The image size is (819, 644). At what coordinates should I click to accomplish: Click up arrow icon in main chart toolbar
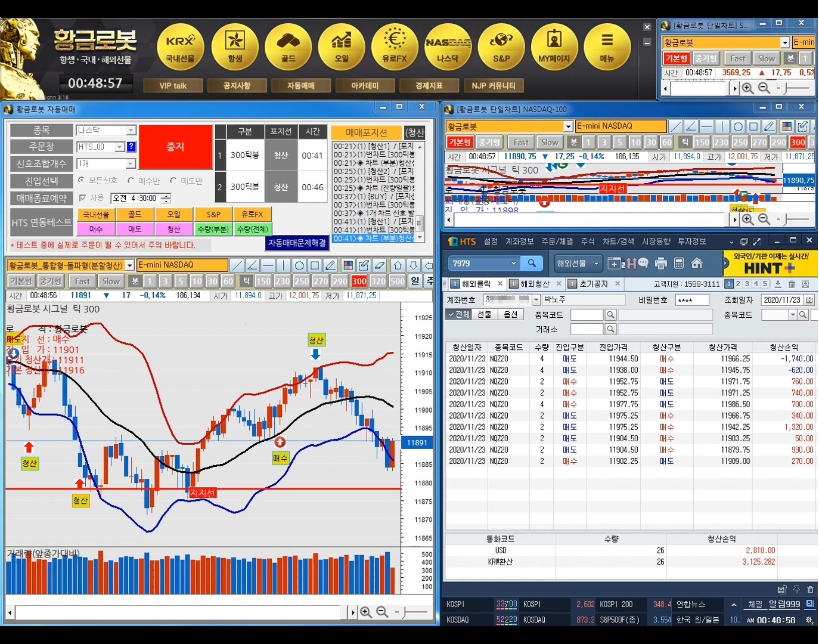click(398, 265)
